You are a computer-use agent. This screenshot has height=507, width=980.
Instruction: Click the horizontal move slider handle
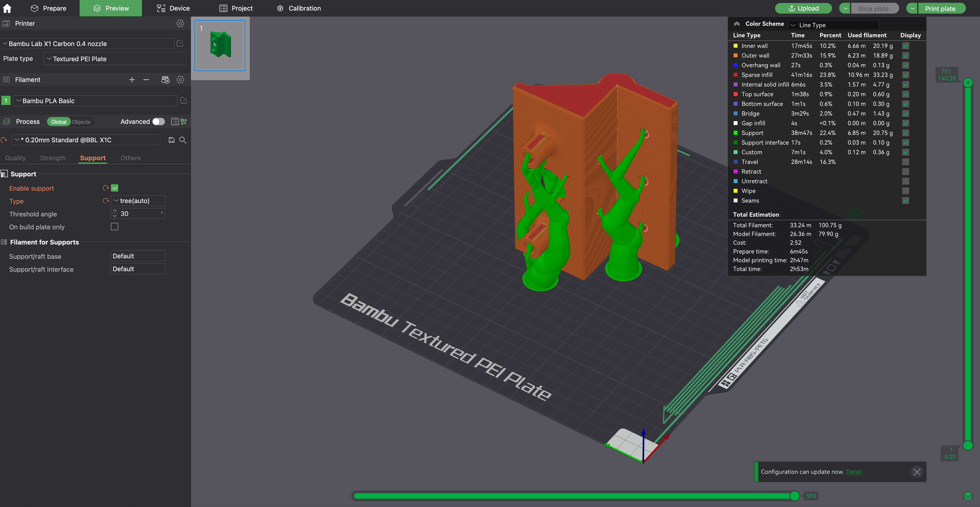(x=794, y=495)
